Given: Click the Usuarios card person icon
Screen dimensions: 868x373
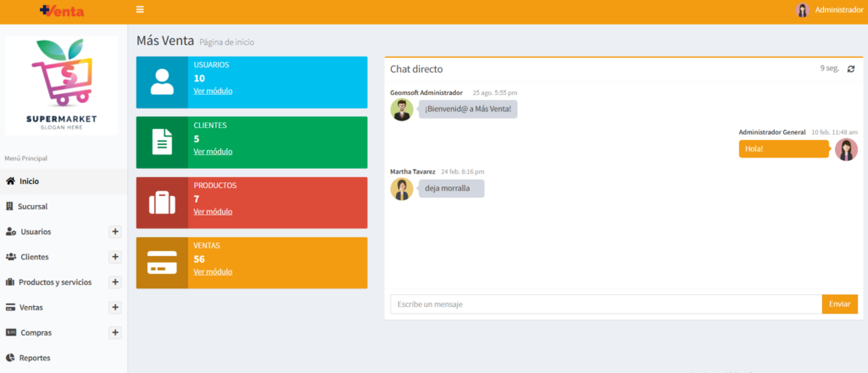Looking at the screenshot, I should pos(162,82).
